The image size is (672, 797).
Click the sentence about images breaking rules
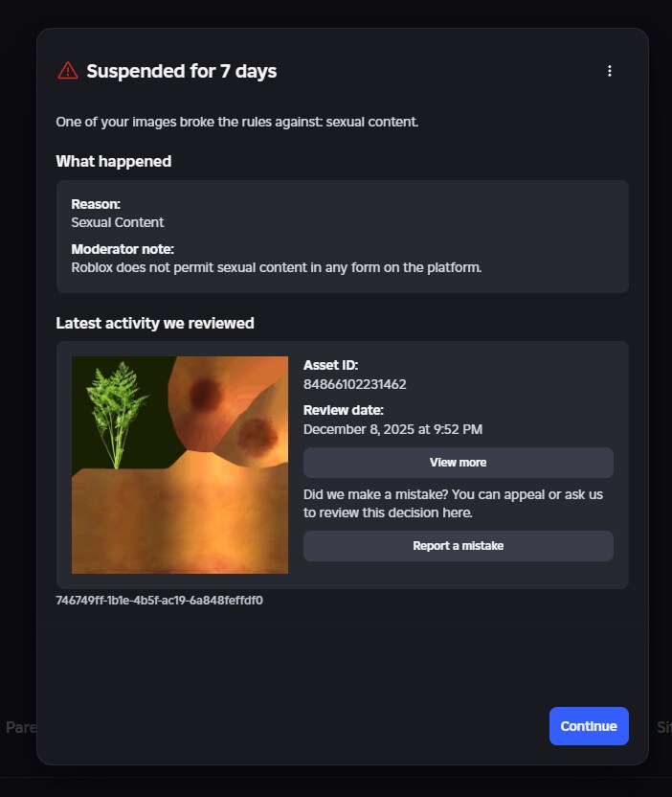click(236, 122)
